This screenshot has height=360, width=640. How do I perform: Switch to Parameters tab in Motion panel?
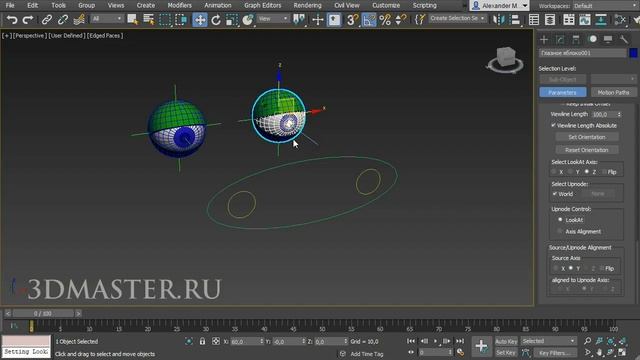[562, 92]
